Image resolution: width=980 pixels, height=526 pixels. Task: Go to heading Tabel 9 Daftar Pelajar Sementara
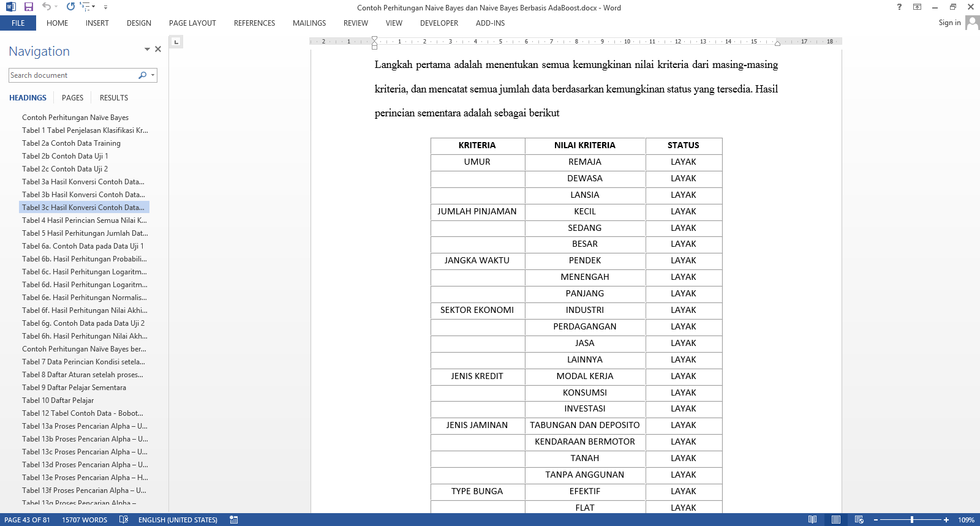point(74,388)
